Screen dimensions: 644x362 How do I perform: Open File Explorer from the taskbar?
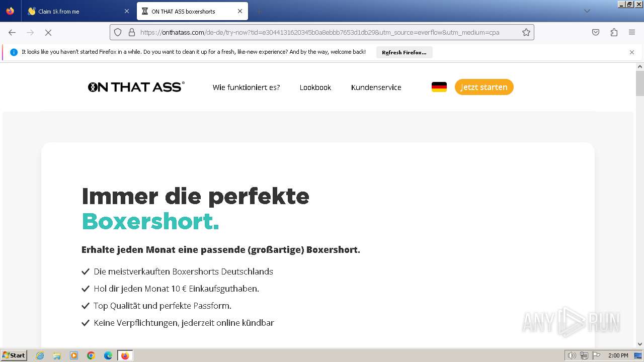pos(57,355)
